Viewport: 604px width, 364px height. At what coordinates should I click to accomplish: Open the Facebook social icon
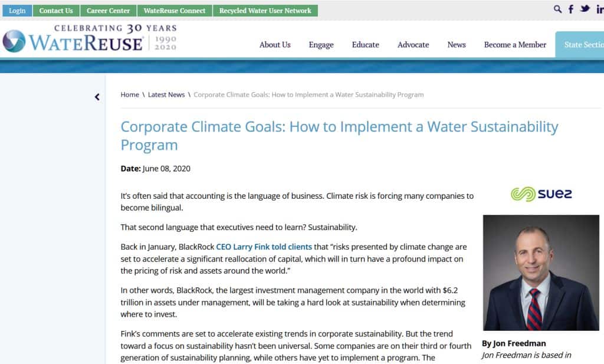pyautogui.click(x=571, y=9)
